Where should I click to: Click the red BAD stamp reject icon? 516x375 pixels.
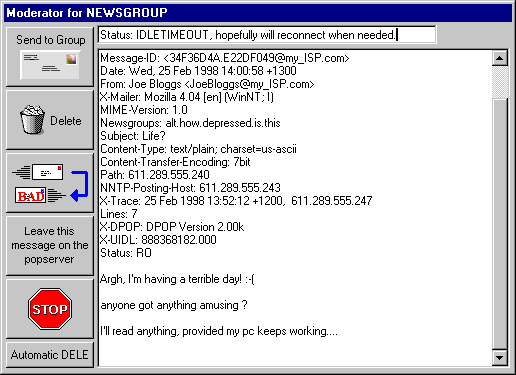30,195
